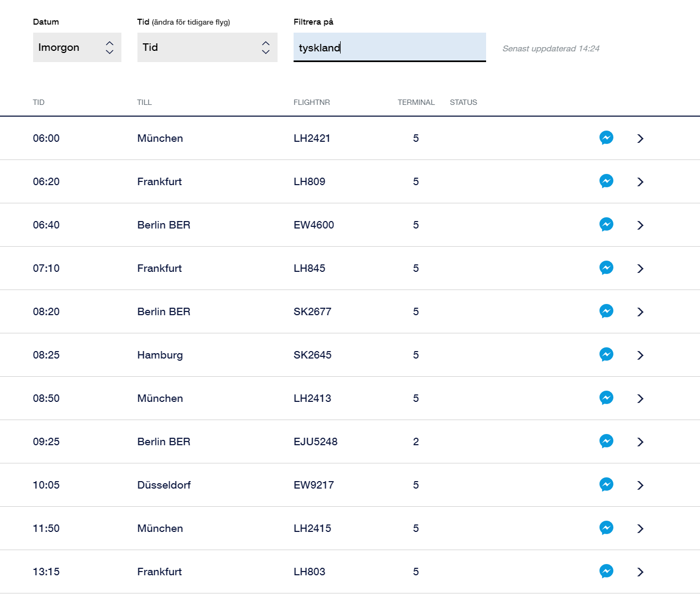Click flight number EJU5248

315,442
